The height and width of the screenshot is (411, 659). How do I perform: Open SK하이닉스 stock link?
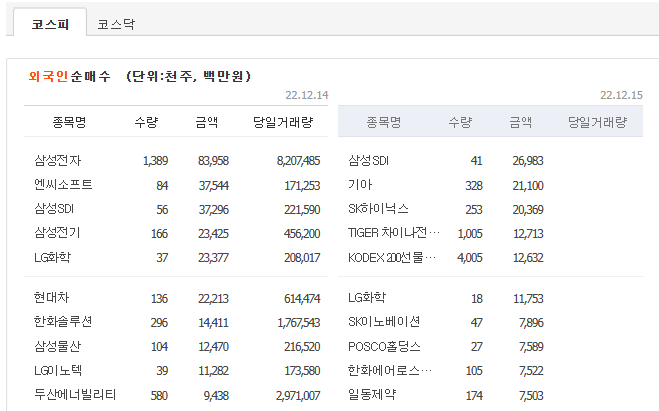[378, 208]
